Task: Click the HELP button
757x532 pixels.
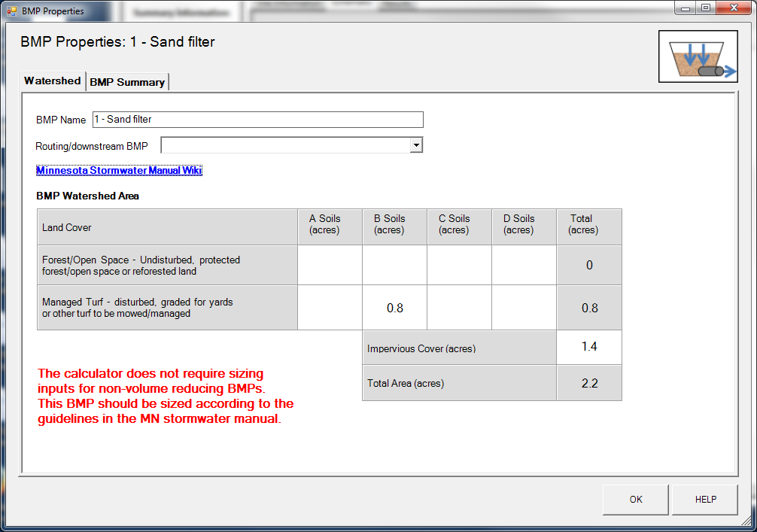Action: pos(704,499)
